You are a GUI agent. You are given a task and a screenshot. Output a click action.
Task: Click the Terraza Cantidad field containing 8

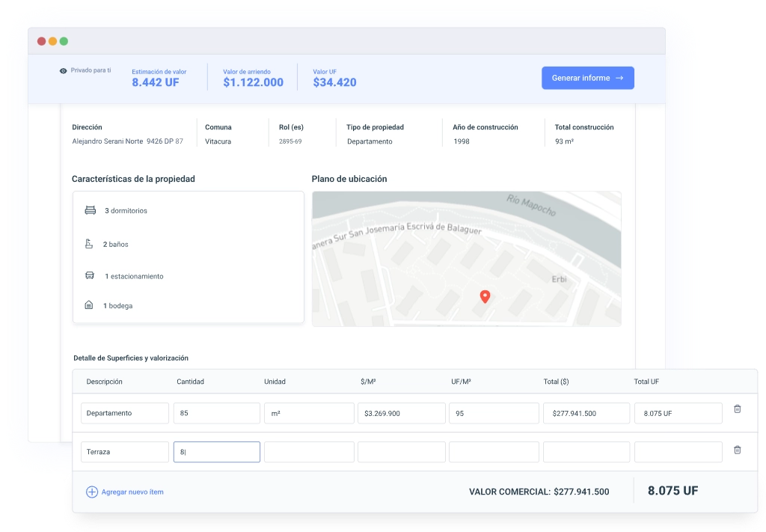(217, 452)
